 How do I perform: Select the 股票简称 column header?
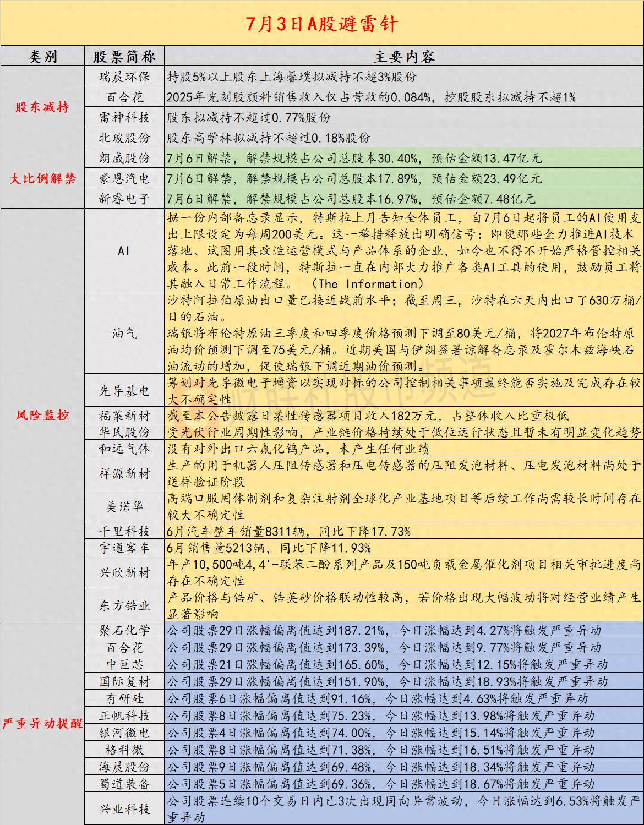[124, 56]
